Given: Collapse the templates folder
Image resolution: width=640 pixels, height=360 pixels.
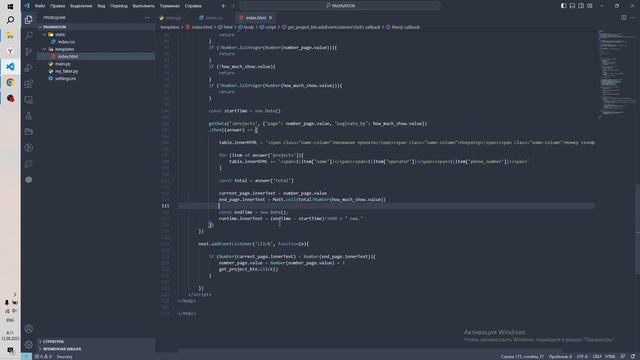Looking at the screenshot, I should pos(96,49).
